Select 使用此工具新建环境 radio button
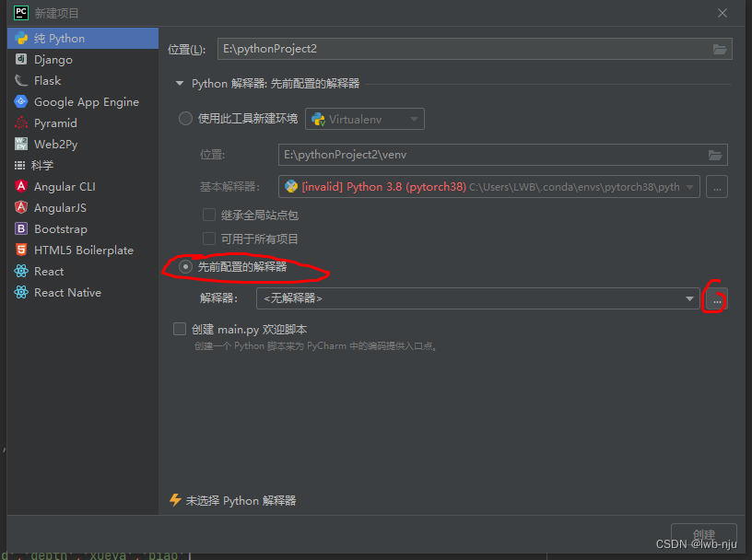The height and width of the screenshot is (560, 752). click(185, 119)
